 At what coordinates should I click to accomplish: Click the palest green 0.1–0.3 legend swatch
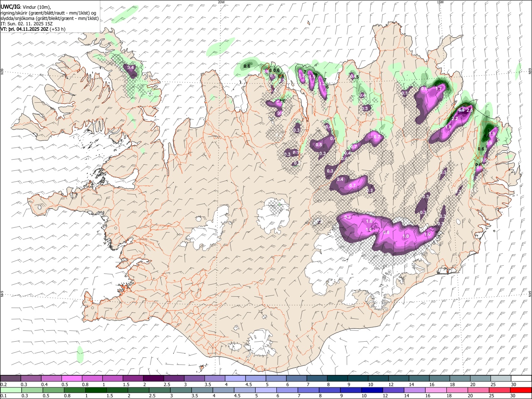coord(11,390)
